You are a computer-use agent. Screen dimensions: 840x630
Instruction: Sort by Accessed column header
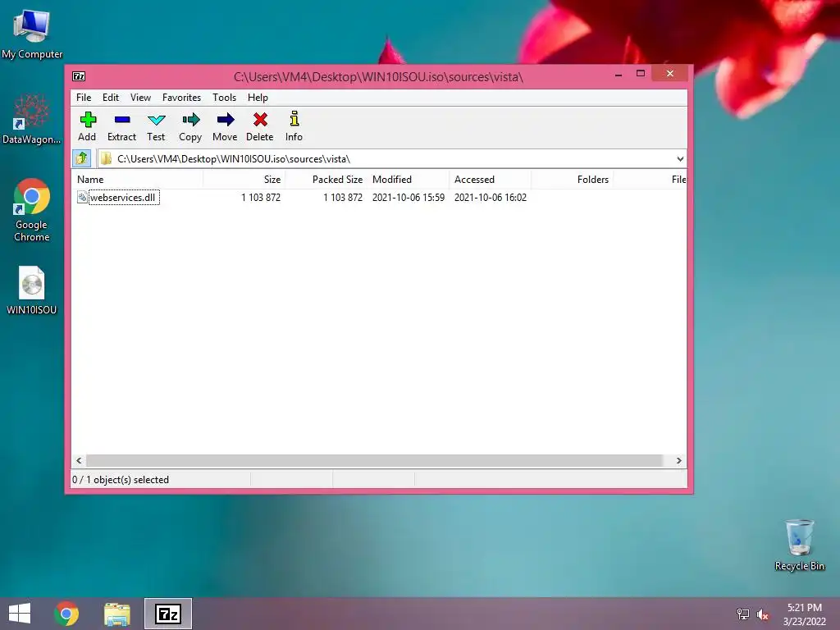[x=491, y=180]
